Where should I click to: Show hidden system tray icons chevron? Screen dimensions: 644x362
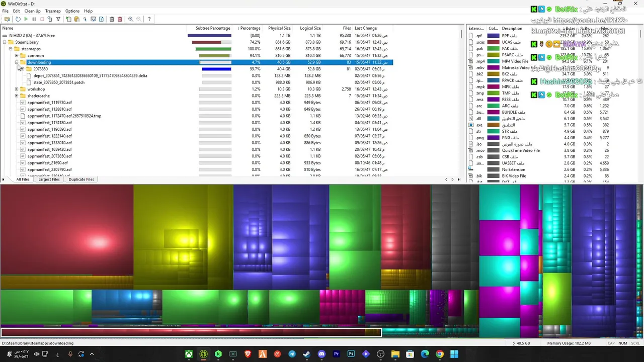click(x=92, y=354)
